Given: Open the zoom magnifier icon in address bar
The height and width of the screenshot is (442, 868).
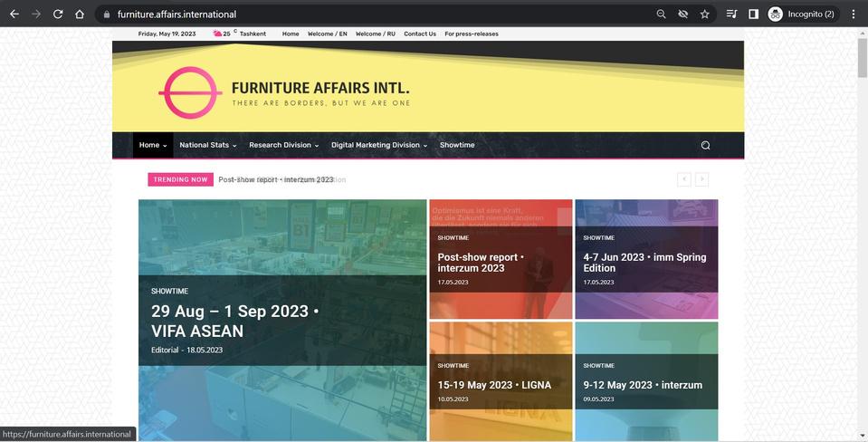Looking at the screenshot, I should pos(661,14).
